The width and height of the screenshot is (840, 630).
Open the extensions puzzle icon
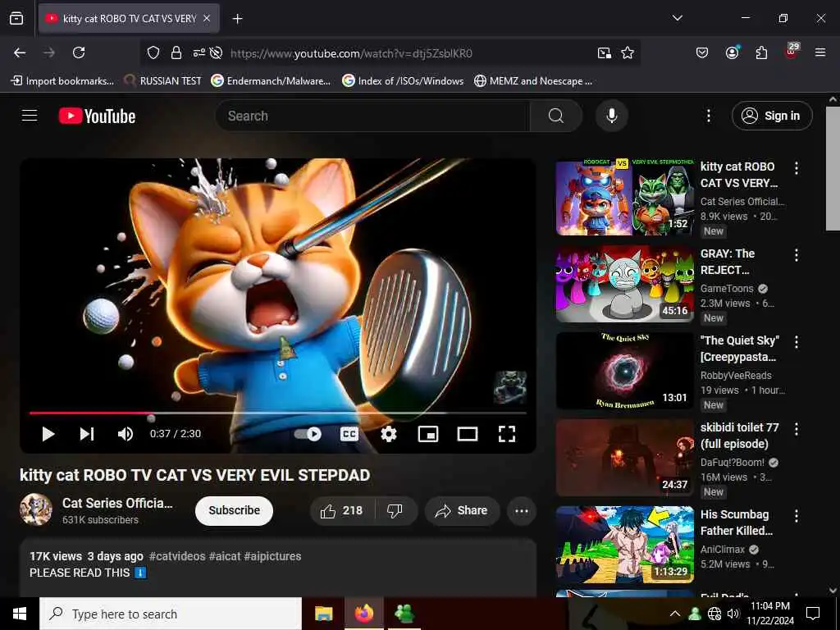coord(761,52)
